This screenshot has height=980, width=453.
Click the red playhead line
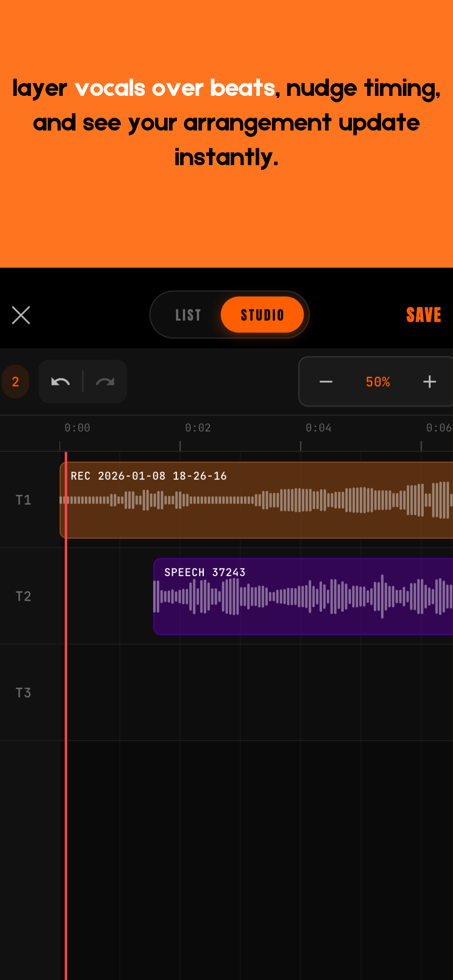[x=66, y=715]
